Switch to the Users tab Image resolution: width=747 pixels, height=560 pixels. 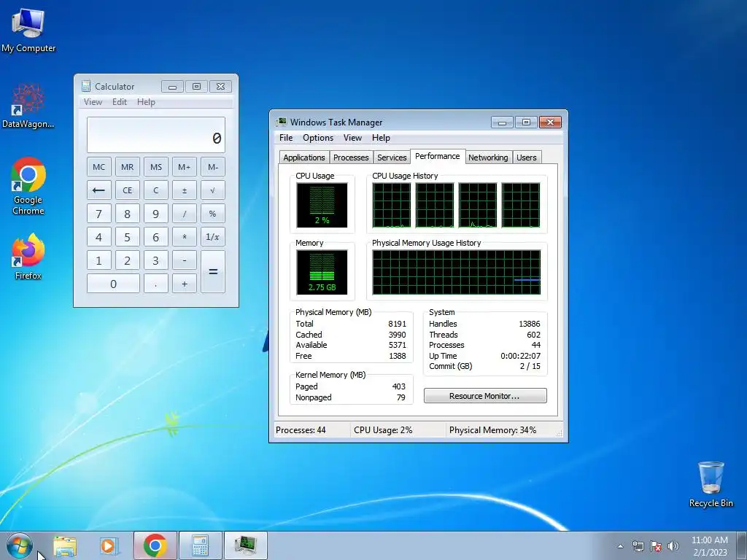(x=527, y=157)
